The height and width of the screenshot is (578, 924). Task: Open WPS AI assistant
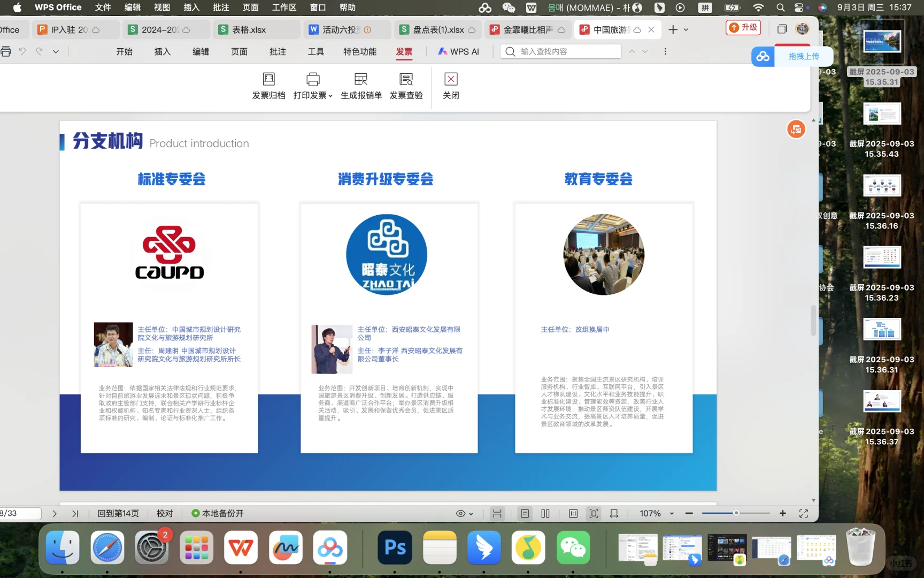point(458,51)
